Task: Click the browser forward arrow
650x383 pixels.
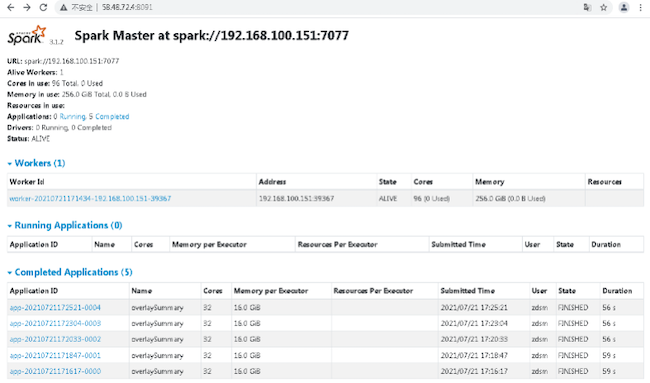Action: click(x=27, y=7)
